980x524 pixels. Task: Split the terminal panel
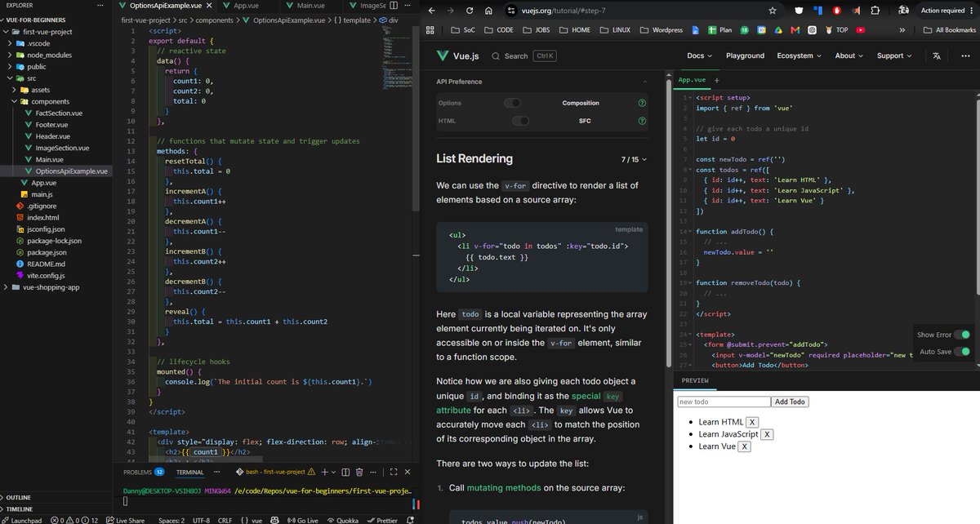(346, 472)
